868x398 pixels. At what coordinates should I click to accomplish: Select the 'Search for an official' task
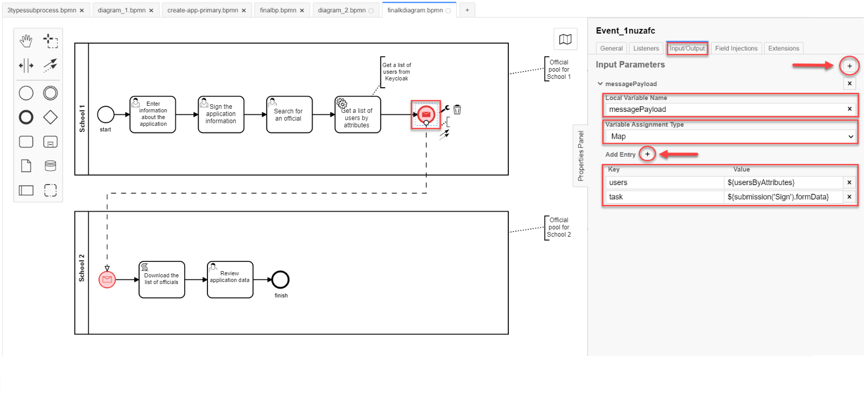[x=289, y=114]
